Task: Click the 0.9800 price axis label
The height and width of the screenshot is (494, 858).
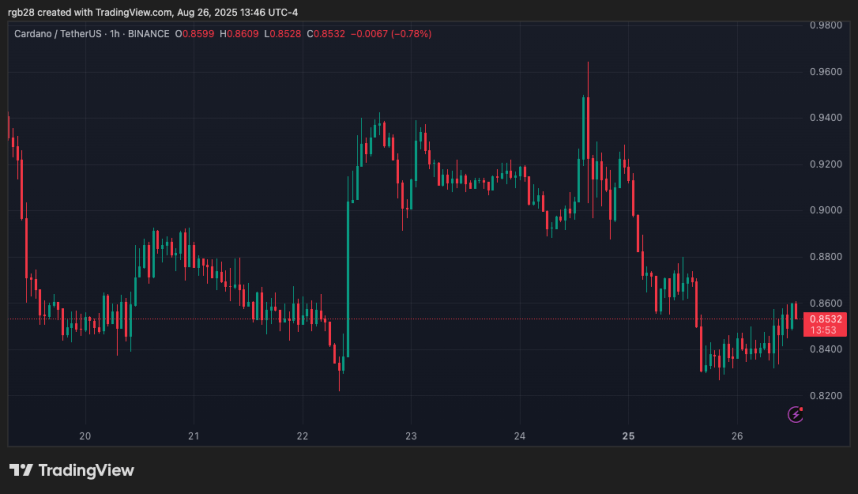Action: click(826, 25)
